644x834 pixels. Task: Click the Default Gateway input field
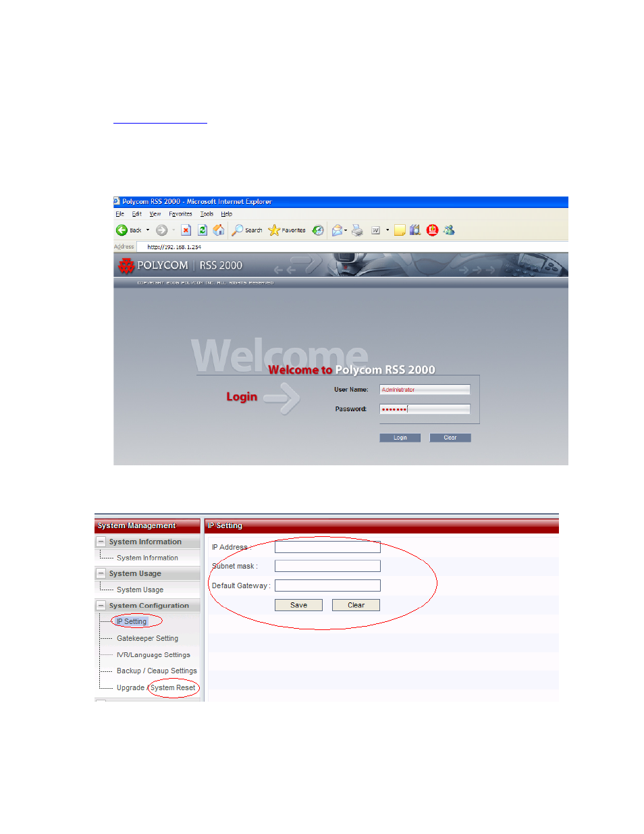click(x=327, y=585)
